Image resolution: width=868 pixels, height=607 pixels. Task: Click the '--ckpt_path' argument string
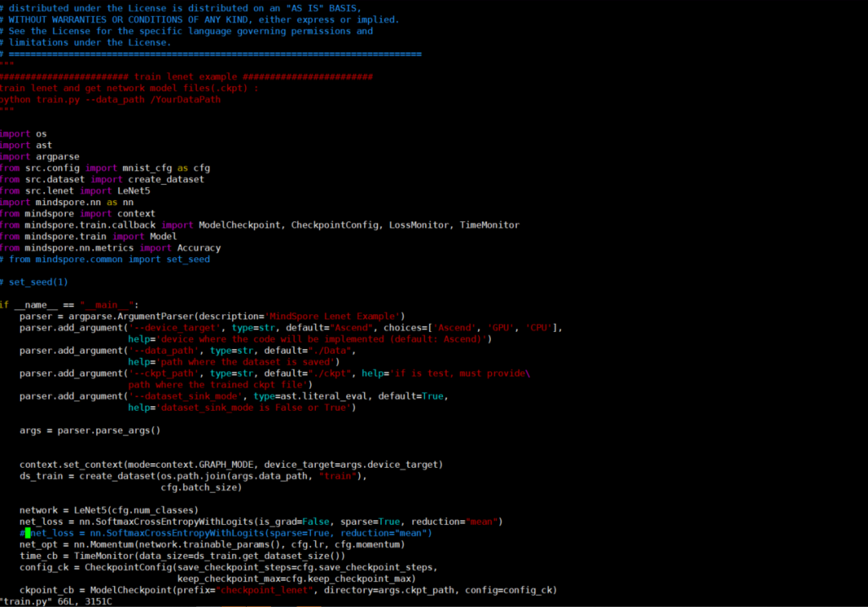click(163, 373)
